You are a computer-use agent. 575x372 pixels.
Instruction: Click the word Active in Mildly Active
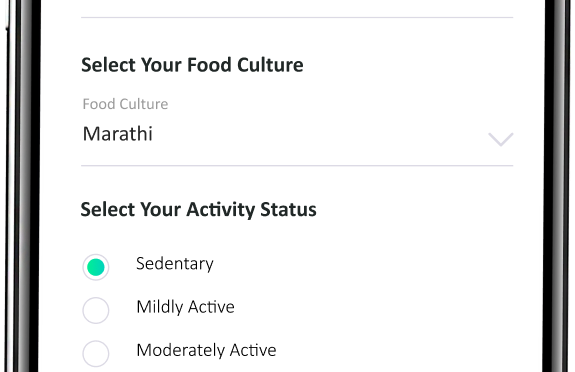point(211,307)
